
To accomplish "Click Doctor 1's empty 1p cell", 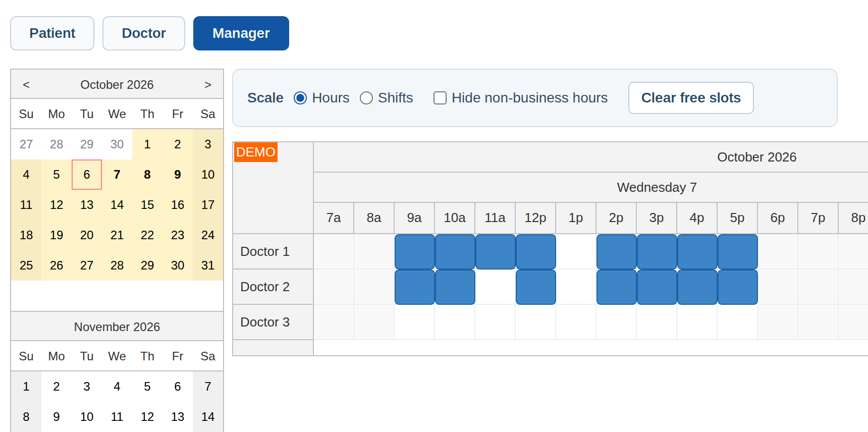I will point(576,252).
